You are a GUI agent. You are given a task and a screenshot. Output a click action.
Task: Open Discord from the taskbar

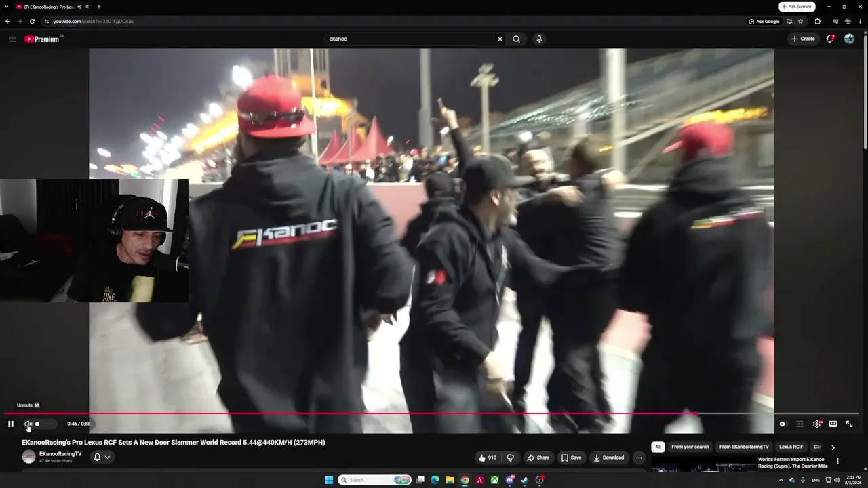coord(510,480)
